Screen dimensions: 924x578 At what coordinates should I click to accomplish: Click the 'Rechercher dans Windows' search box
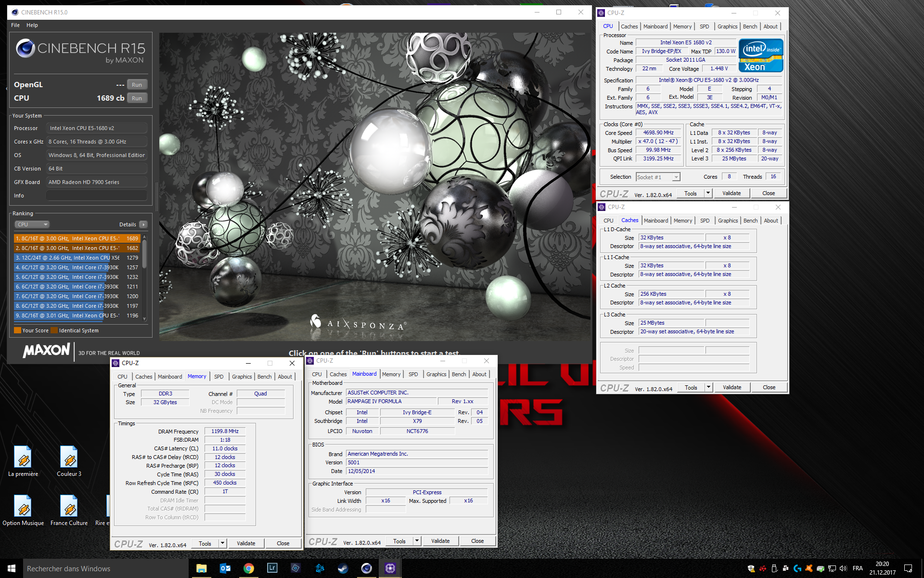coord(106,568)
